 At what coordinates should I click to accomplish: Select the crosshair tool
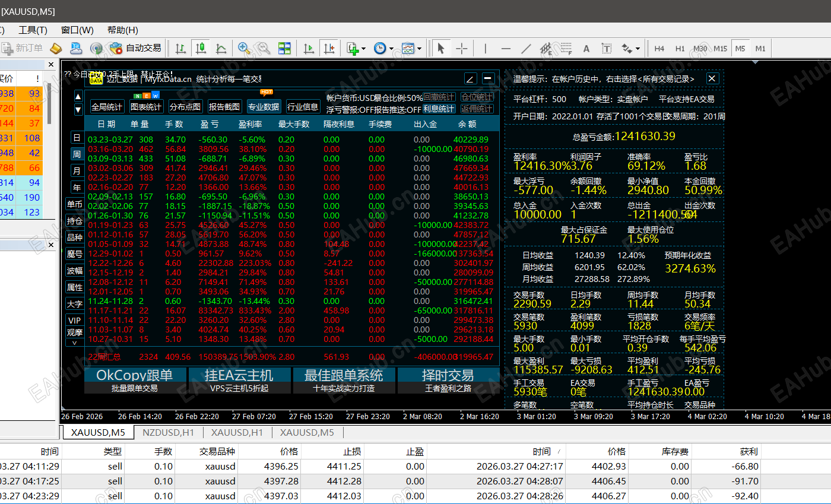coord(461,48)
